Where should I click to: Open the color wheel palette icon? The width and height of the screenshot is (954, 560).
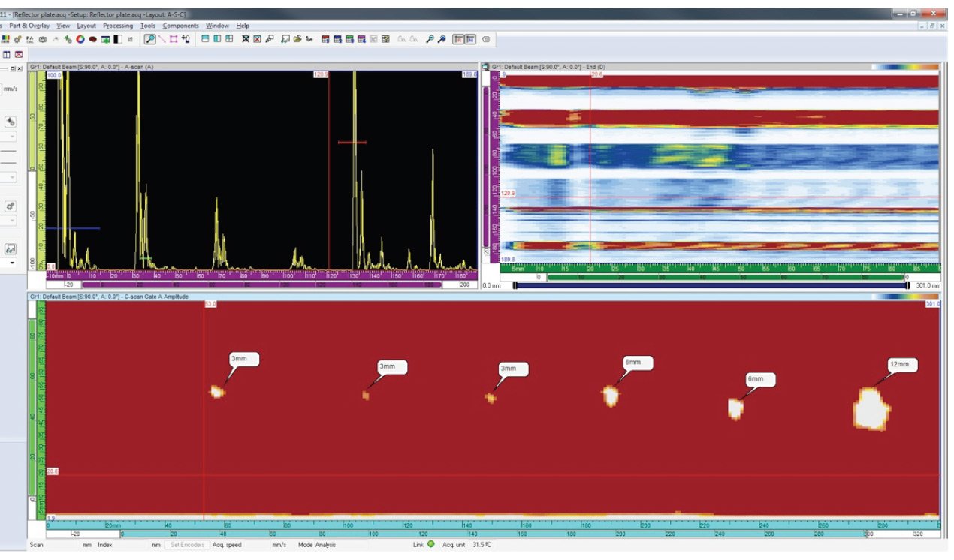click(x=80, y=38)
